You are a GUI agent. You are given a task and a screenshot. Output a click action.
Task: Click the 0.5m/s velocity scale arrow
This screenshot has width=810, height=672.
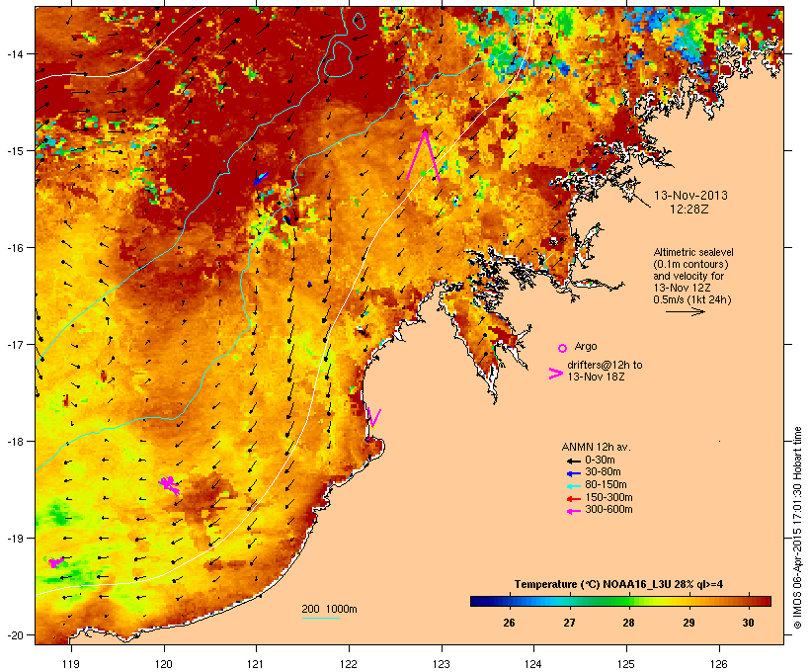(x=685, y=311)
